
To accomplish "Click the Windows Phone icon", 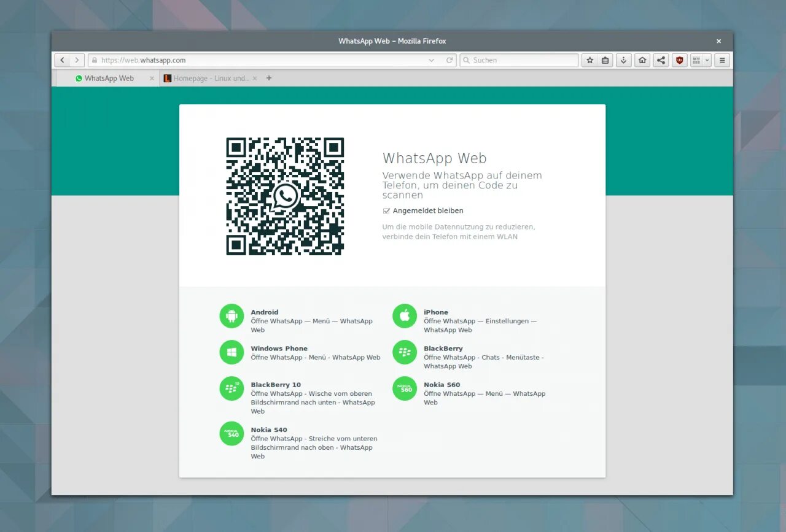I will tap(232, 352).
